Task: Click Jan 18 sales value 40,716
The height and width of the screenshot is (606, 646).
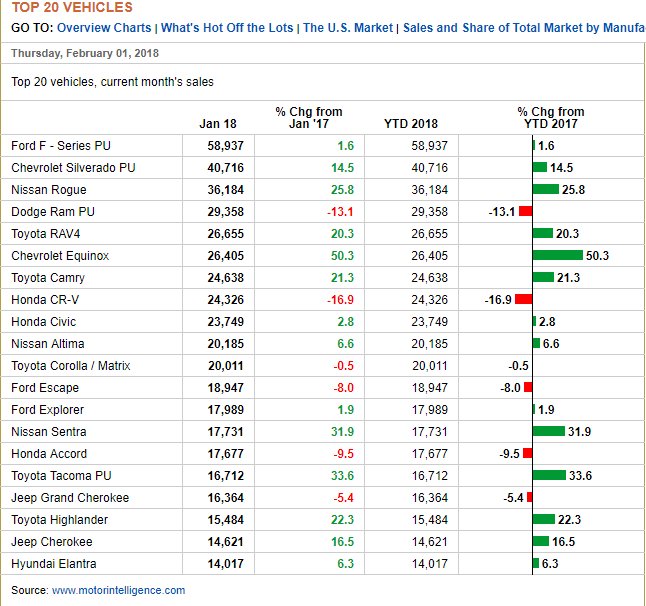Action: point(225,168)
